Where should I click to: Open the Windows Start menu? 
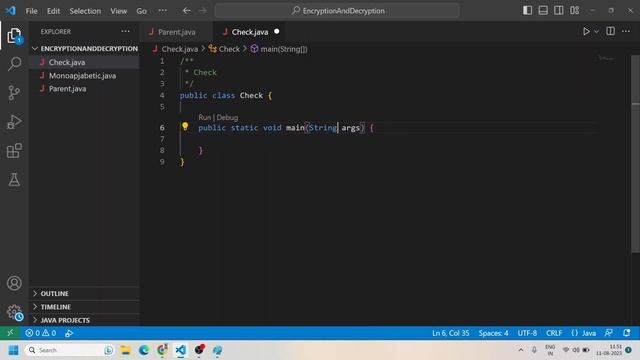pyautogui.click(x=13, y=350)
